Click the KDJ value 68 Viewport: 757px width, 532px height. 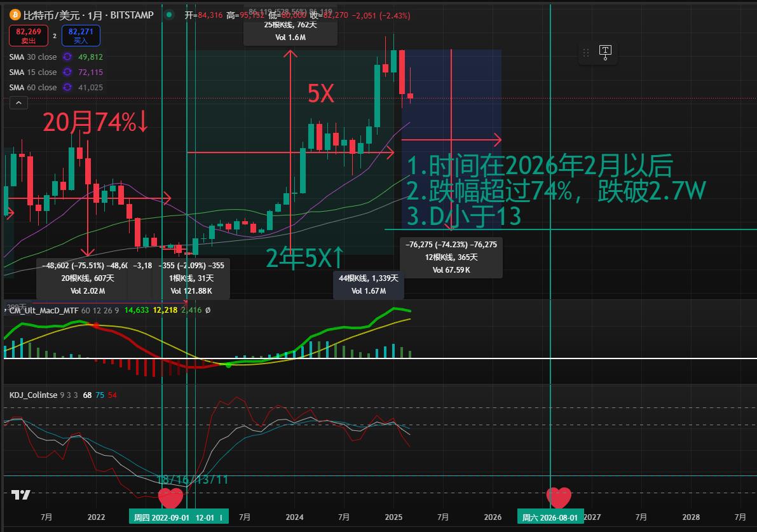click(x=87, y=395)
